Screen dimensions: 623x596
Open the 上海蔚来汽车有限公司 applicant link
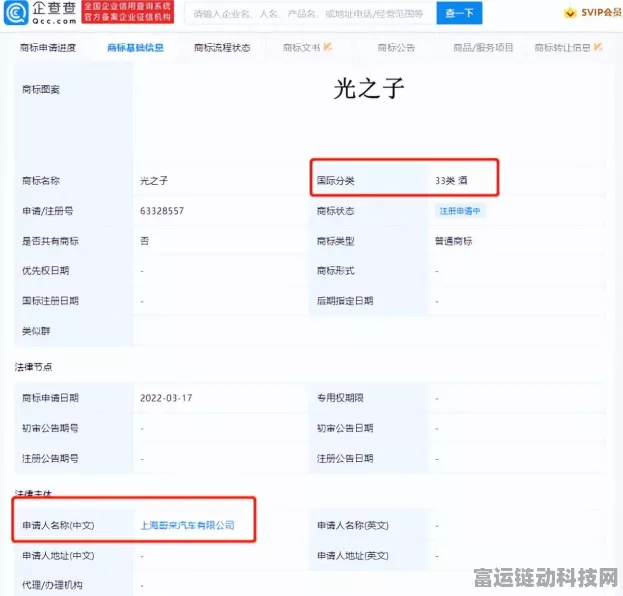(187, 525)
